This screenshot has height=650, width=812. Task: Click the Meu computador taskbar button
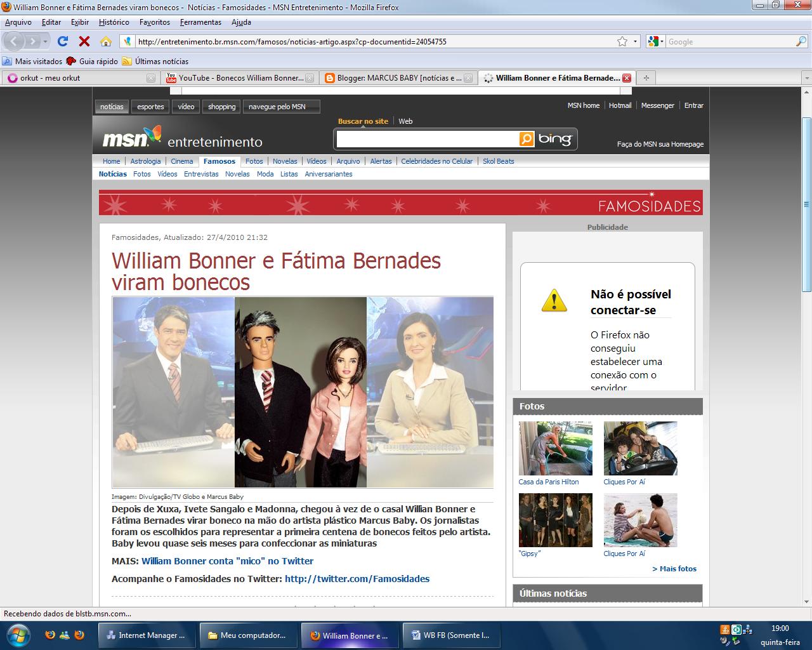pyautogui.click(x=247, y=635)
